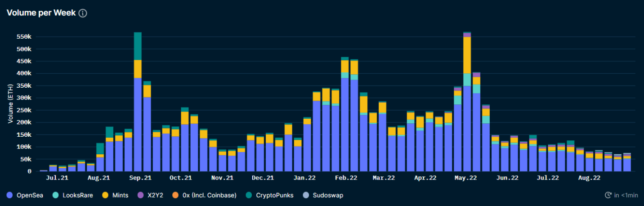Screen dimensions: 644x206
Task: Click the Oct.21 x-axis label
Action: click(180, 178)
